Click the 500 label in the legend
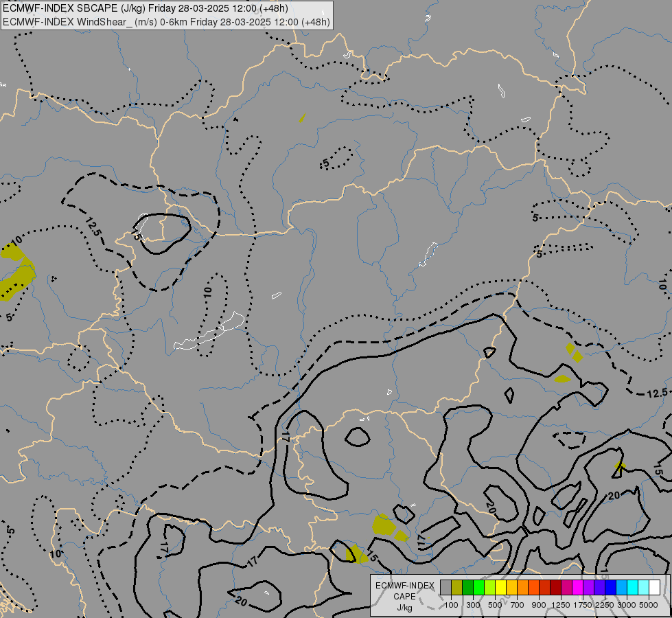 [495, 605]
